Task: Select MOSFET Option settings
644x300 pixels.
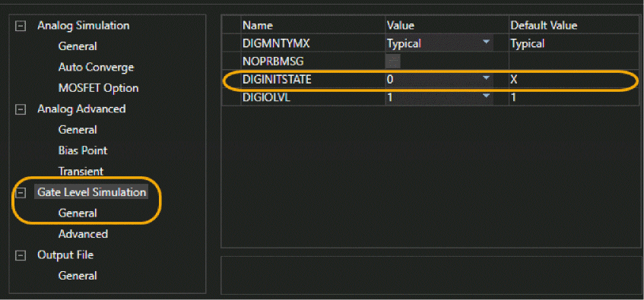Action: tap(98, 88)
